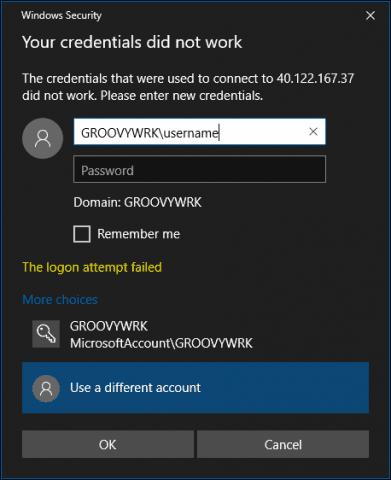Click the 40.122.167.37 address in message
Viewport: 391px width, 480px height.
(x=315, y=79)
